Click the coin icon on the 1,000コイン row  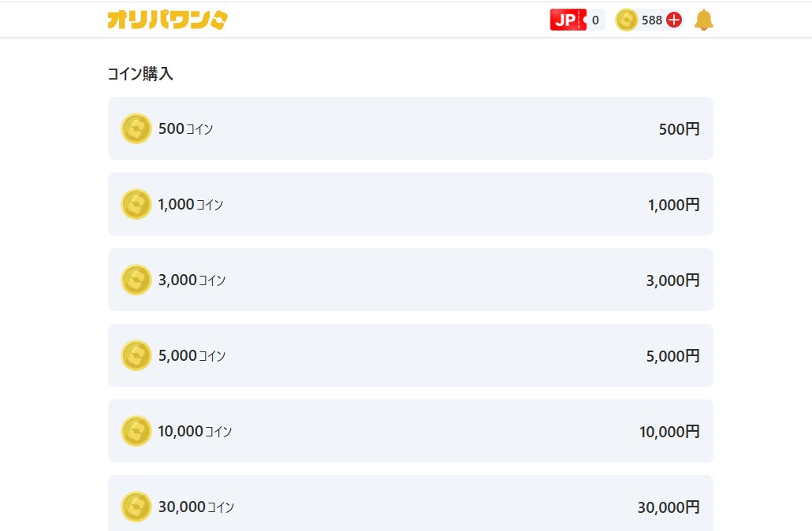click(136, 204)
